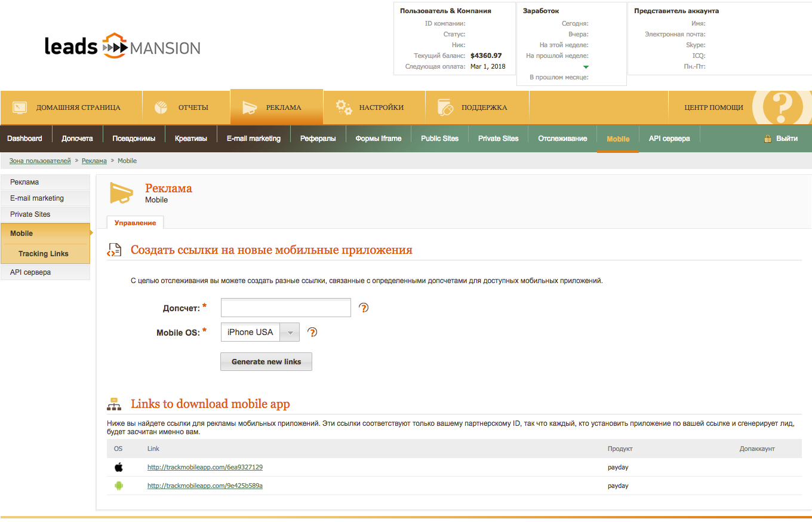812x522 pixels.
Task: Open the Android trackmobileapp link
Action: pyautogui.click(x=205, y=486)
